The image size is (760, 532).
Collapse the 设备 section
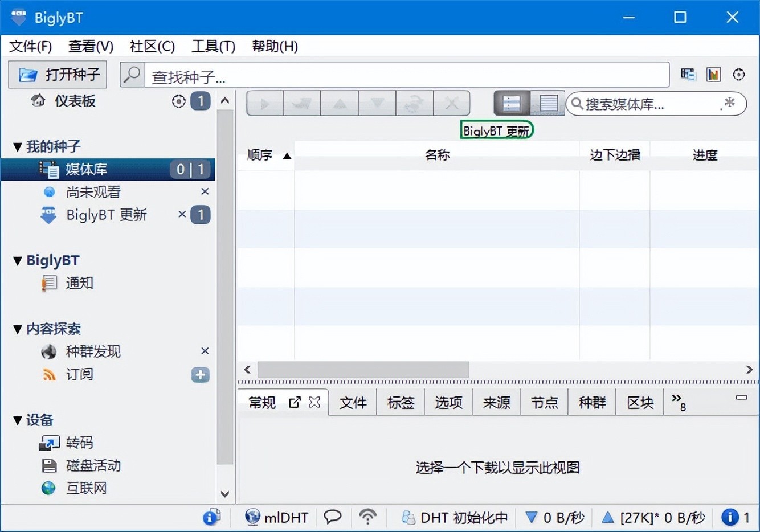click(18, 420)
